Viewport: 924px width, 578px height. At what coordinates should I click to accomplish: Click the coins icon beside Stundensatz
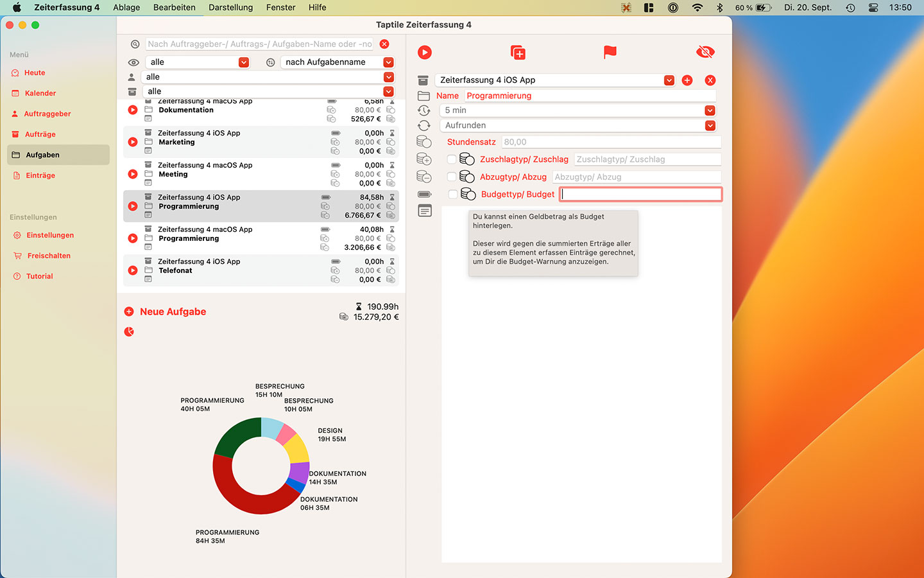click(x=424, y=142)
